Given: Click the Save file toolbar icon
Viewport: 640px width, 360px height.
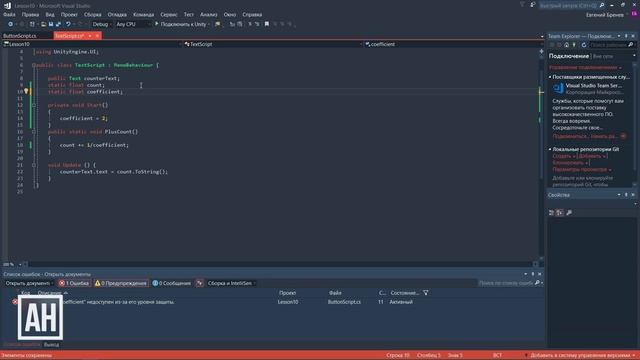Looking at the screenshot, I should [51, 24].
